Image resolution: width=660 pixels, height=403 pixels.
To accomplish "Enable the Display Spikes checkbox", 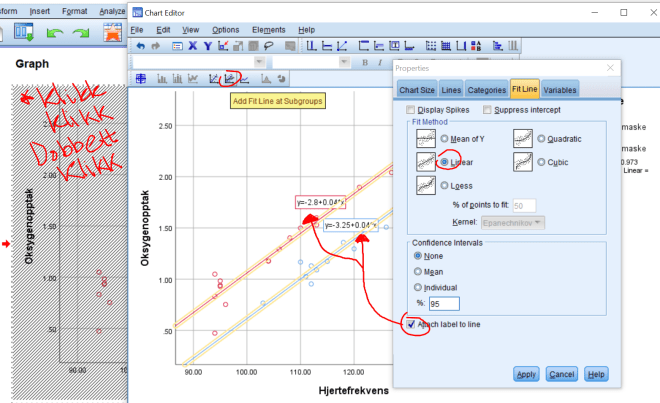I will (410, 109).
